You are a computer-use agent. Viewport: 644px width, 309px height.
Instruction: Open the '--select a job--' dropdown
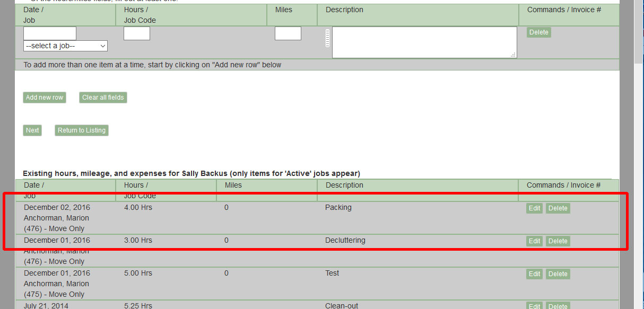point(65,46)
